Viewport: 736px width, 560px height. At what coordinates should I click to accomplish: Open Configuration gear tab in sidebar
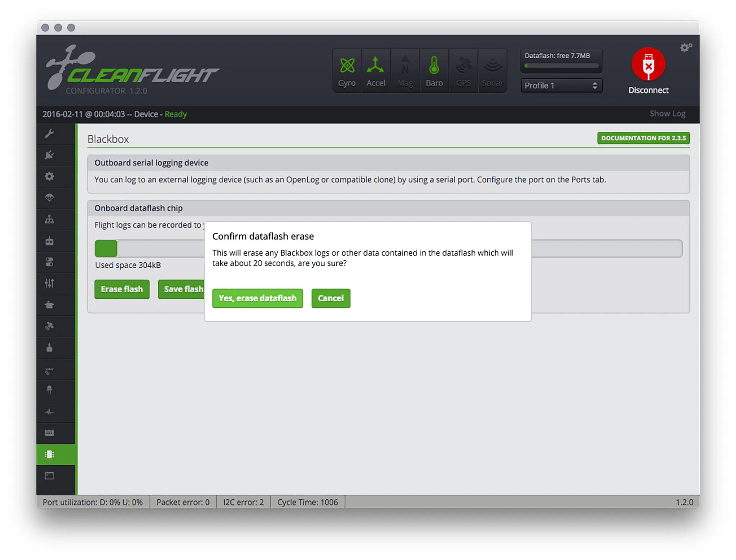click(50, 176)
